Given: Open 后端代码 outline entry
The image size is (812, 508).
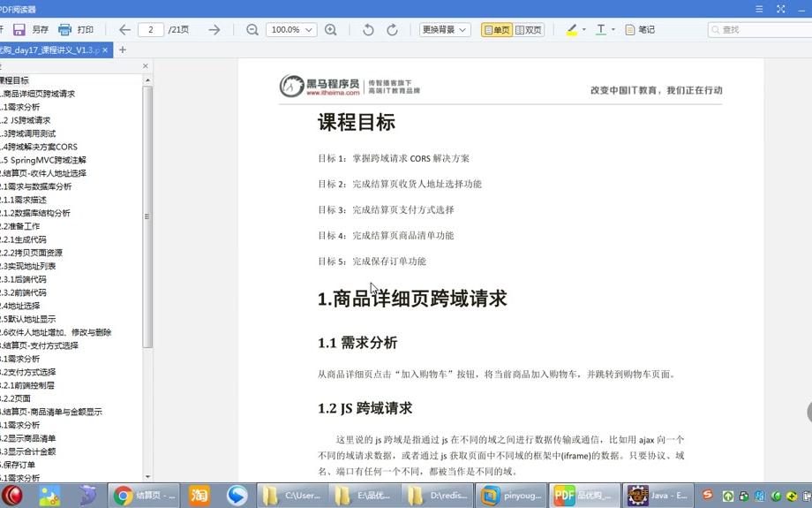Looking at the screenshot, I should coord(24,279).
